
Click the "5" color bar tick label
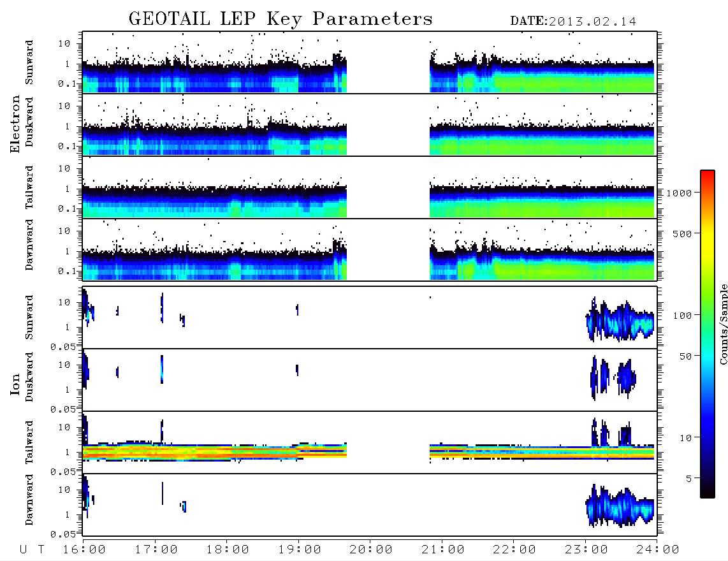click(x=689, y=479)
